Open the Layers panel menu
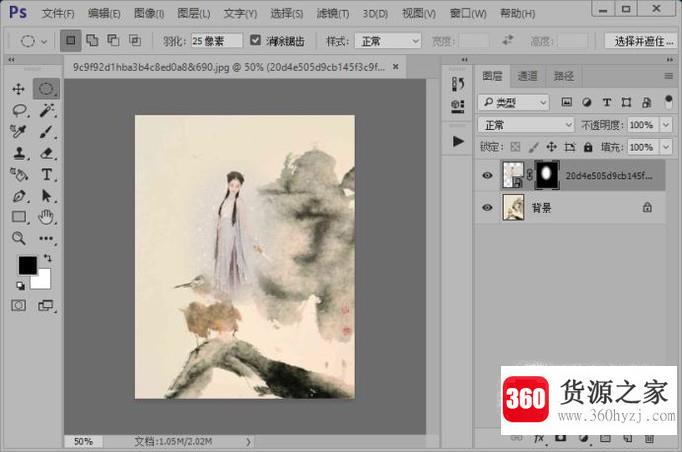Viewport: 682px width, 452px height. coord(669,76)
